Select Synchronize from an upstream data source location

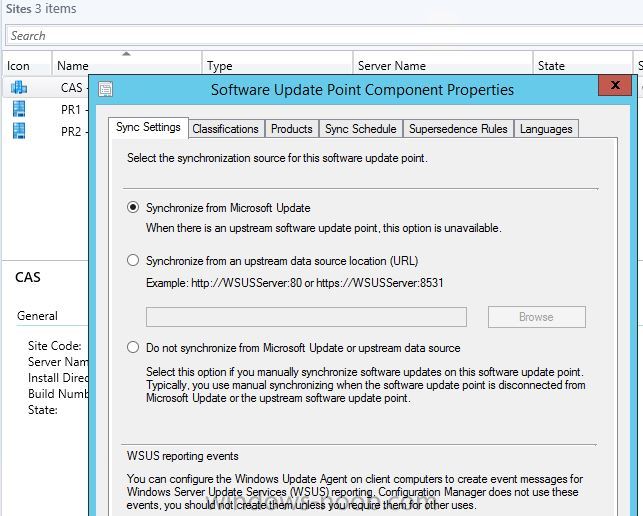pyautogui.click(x=133, y=260)
